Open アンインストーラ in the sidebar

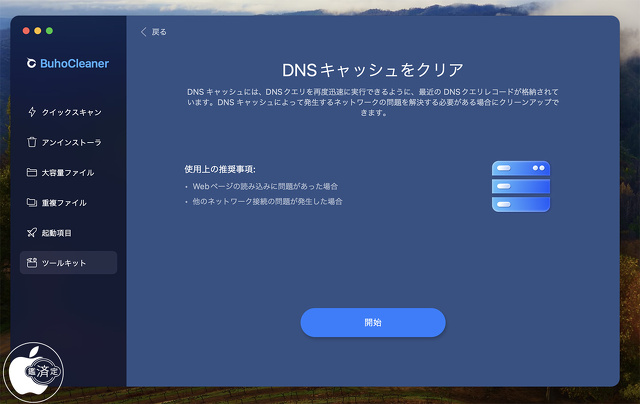point(68,142)
